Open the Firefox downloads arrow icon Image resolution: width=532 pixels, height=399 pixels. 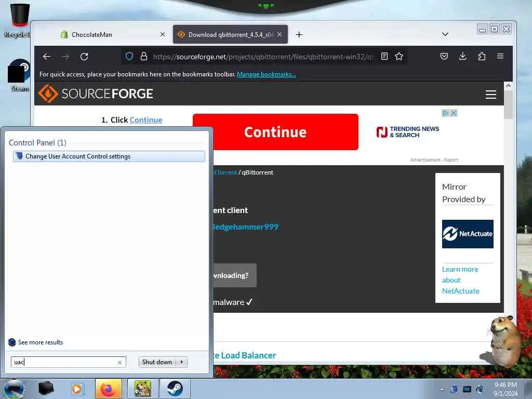coord(462,56)
